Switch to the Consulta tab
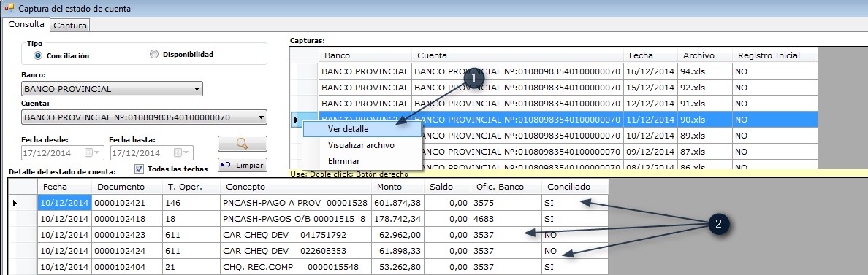868x275 pixels. (26, 24)
